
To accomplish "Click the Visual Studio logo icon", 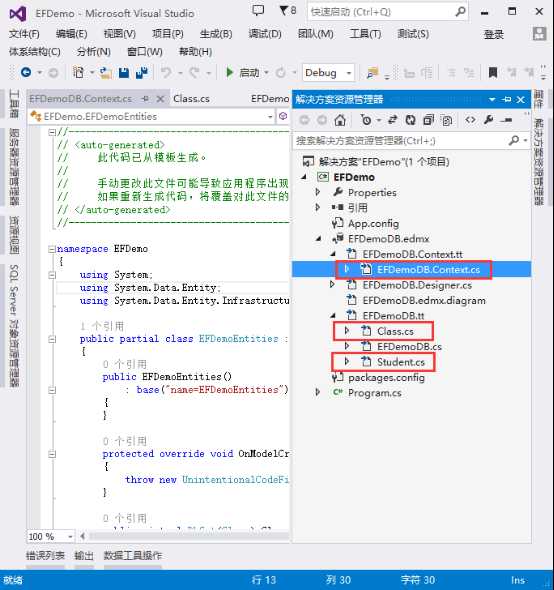I will [18, 14].
